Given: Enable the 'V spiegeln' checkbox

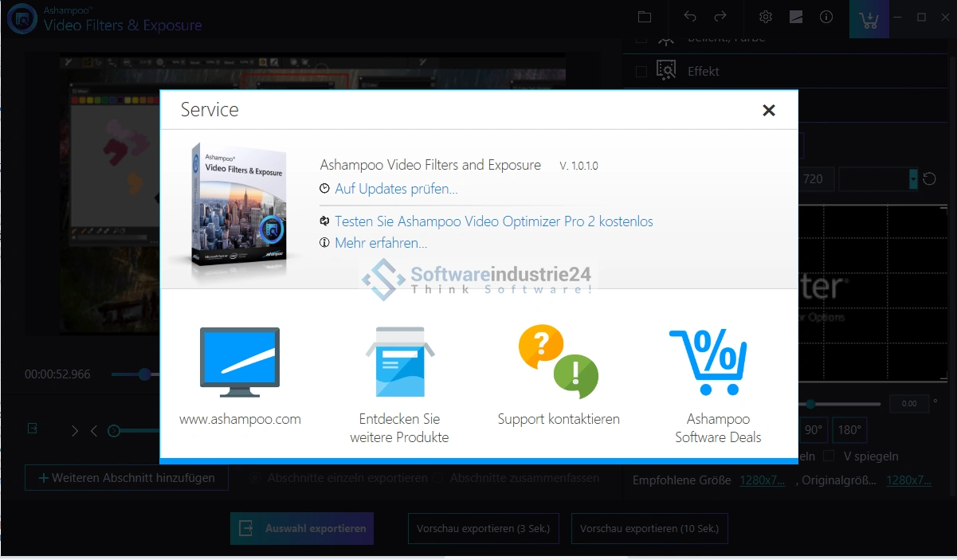Looking at the screenshot, I should (830, 456).
